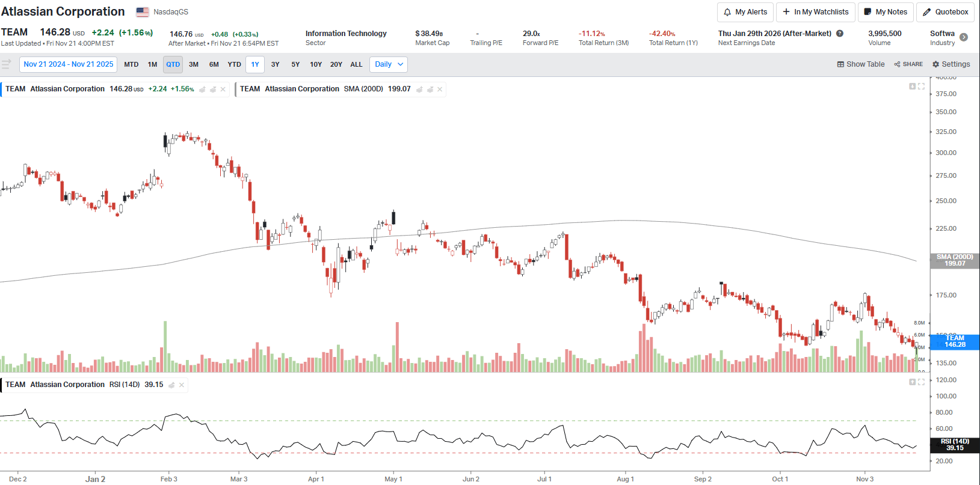Click the bell icon in My Alerts
This screenshot has height=485, width=980.
pyautogui.click(x=727, y=12)
